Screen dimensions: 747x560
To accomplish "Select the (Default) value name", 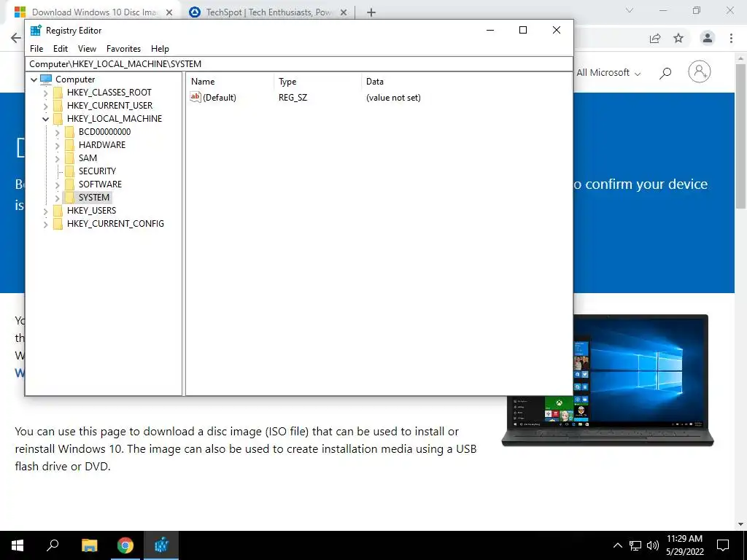I will [x=219, y=98].
